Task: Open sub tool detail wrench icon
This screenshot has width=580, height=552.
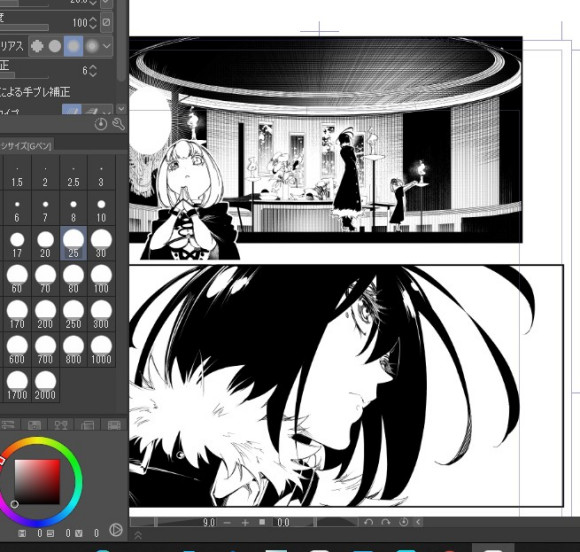Action: coord(118,124)
